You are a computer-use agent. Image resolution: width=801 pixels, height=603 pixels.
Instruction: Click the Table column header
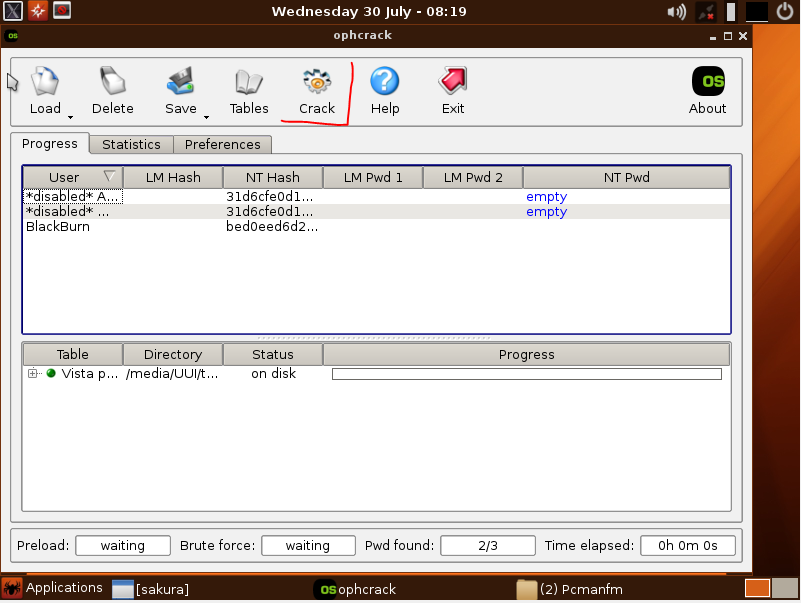click(73, 354)
